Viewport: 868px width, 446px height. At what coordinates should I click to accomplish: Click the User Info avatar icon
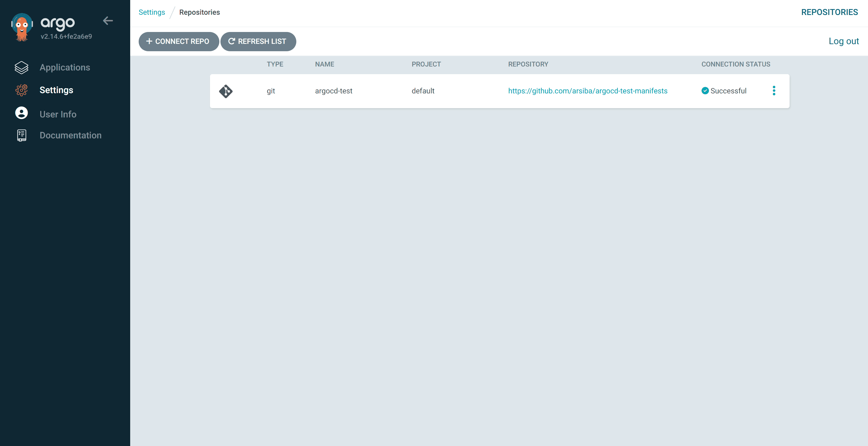tap(22, 113)
